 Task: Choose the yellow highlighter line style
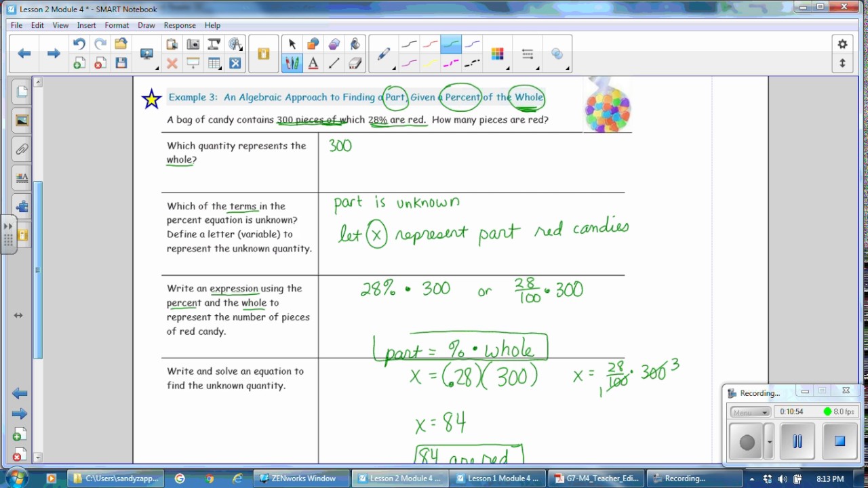tap(430, 64)
